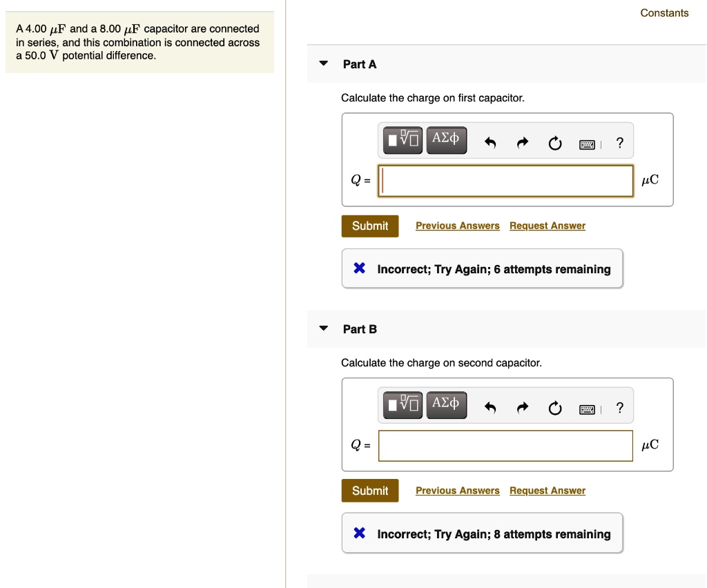Open keyboard shortcuts icon in Part B
Viewport: 707px width, 588px height.
588,409
